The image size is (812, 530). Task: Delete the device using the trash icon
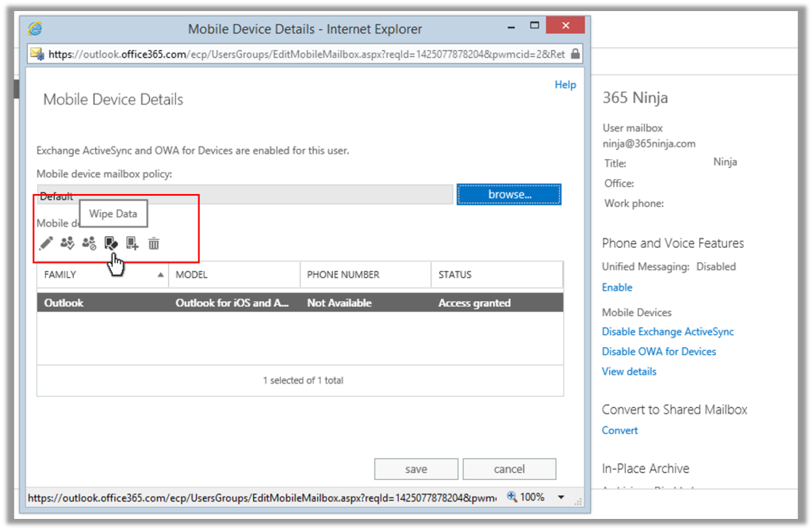pyautogui.click(x=154, y=243)
